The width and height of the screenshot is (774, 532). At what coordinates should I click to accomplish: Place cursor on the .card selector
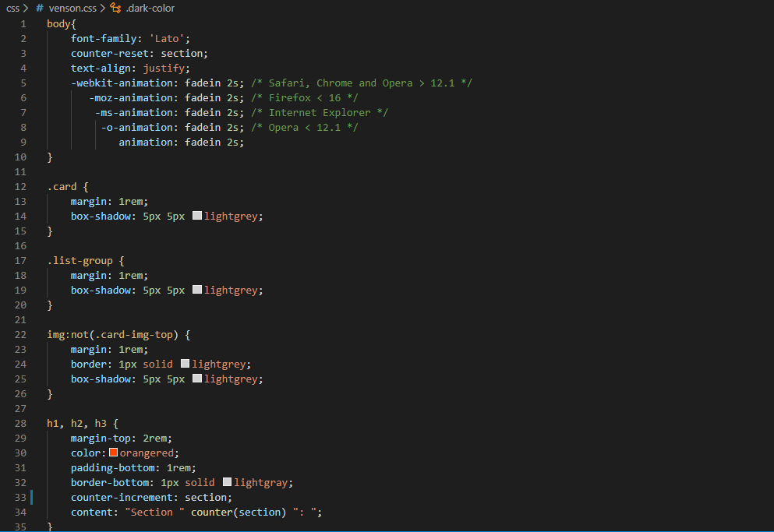pyautogui.click(x=62, y=186)
